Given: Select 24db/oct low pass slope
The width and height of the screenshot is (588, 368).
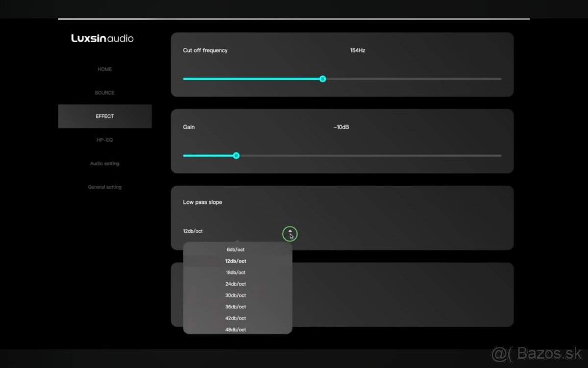Looking at the screenshot, I should pos(236,284).
